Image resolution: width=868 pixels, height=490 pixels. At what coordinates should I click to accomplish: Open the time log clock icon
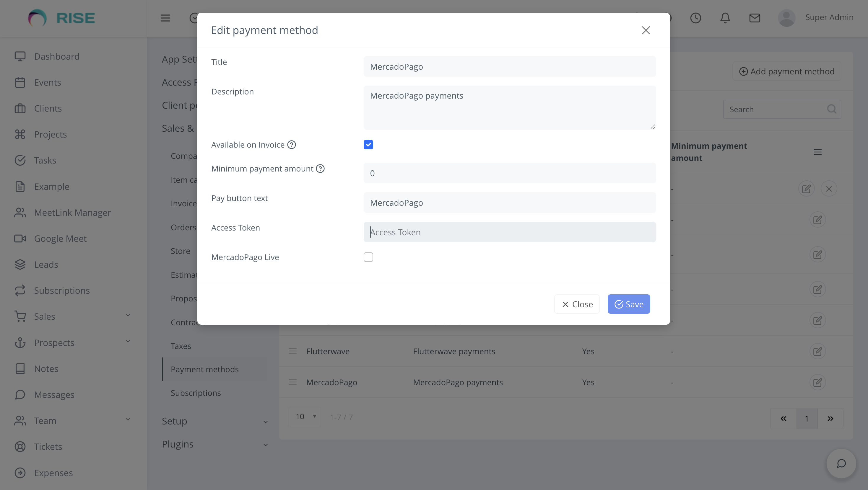[x=696, y=18]
